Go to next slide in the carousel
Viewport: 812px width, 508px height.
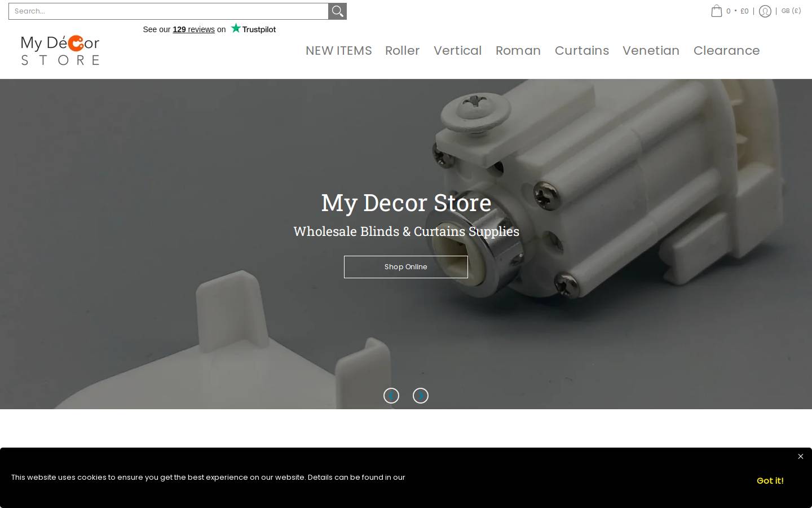(x=421, y=396)
